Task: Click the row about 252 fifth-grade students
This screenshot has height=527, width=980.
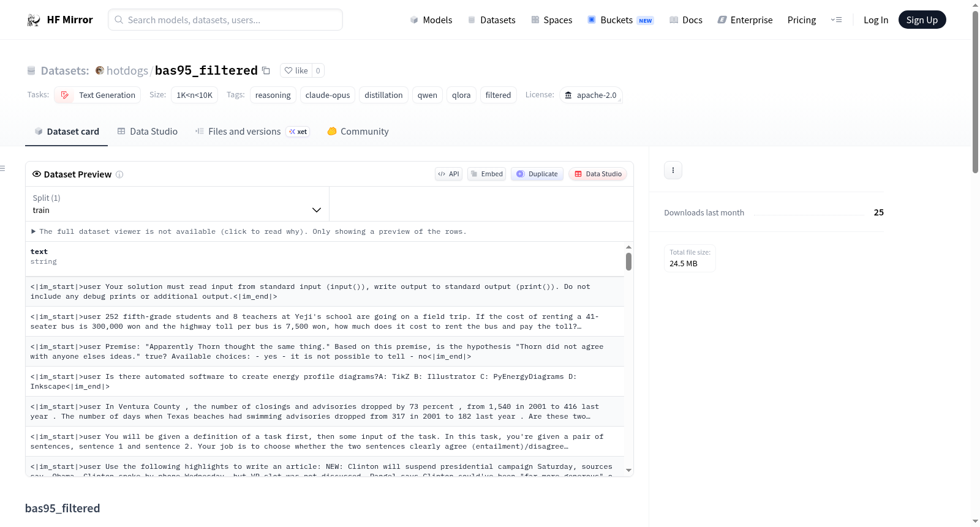Action: click(325, 321)
